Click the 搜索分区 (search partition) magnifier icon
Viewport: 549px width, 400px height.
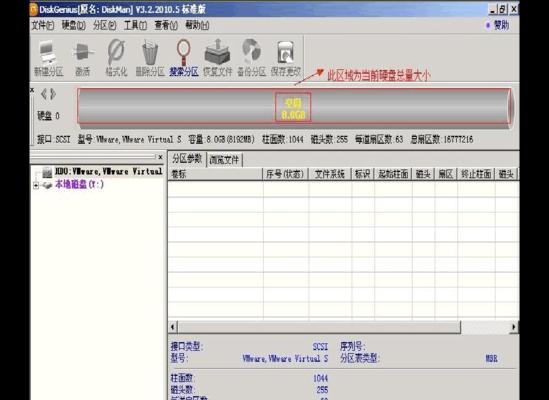click(184, 58)
